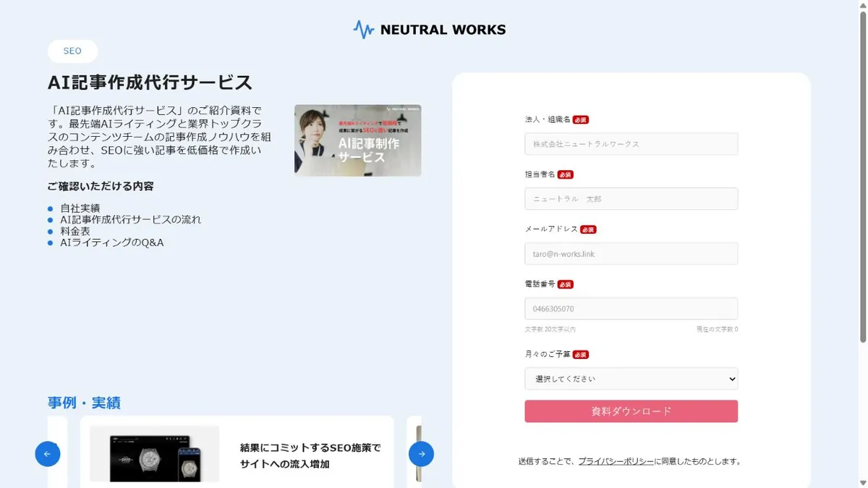
Task: Advance to next case study slide
Action: click(x=421, y=454)
